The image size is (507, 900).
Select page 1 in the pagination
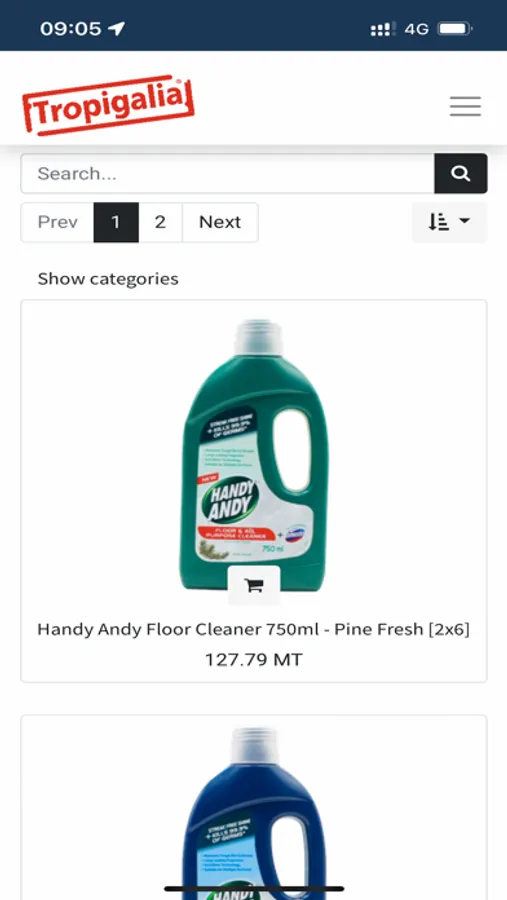[x=116, y=222]
